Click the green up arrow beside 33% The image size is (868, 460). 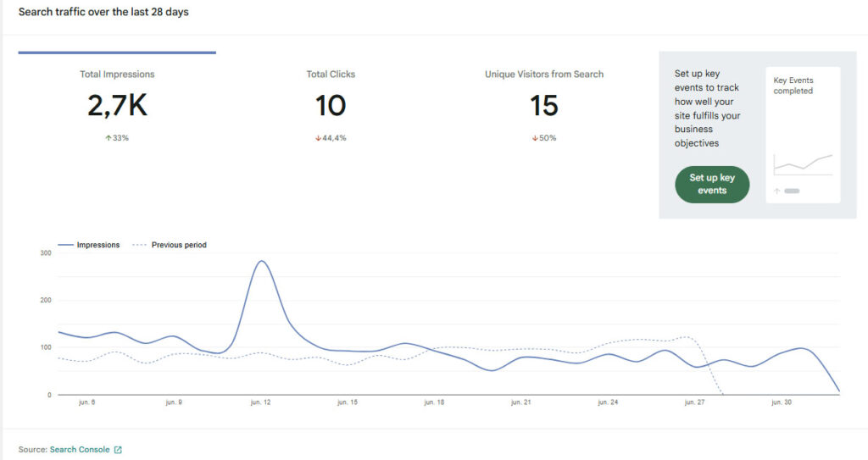click(108, 138)
